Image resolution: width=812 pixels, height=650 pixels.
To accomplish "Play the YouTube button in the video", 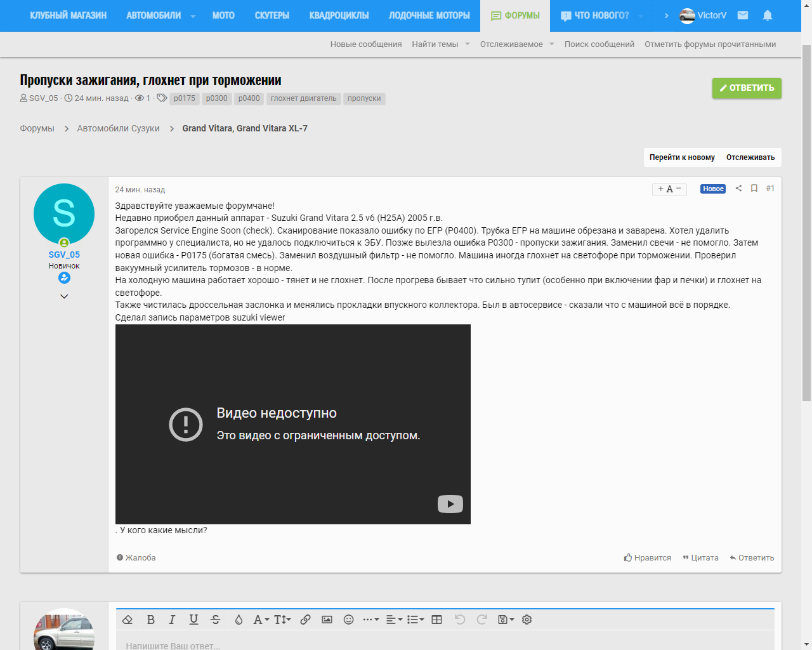I will 450,504.
